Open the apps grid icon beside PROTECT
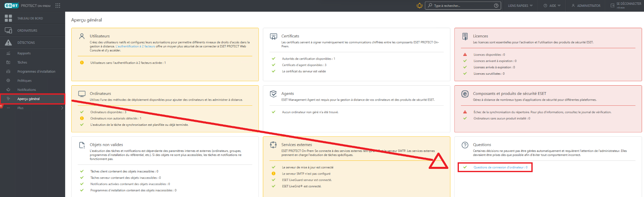 (58, 6)
